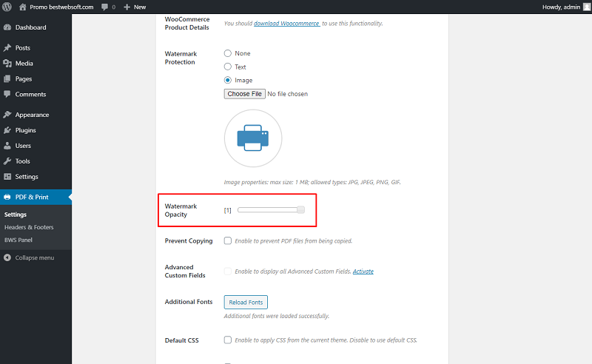Image resolution: width=592 pixels, height=364 pixels.
Task: Click the Plugins plug icon
Action: tap(7, 130)
